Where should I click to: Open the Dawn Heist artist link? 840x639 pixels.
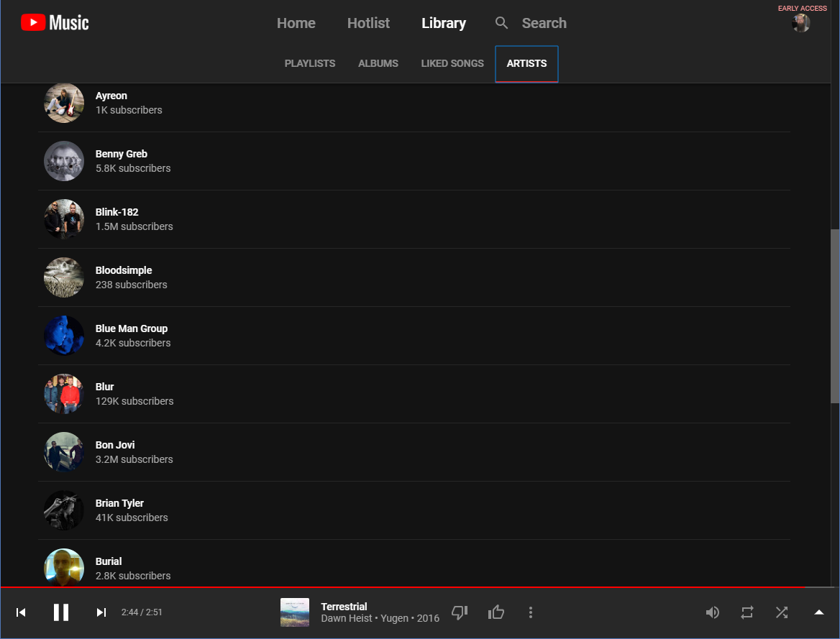346,619
